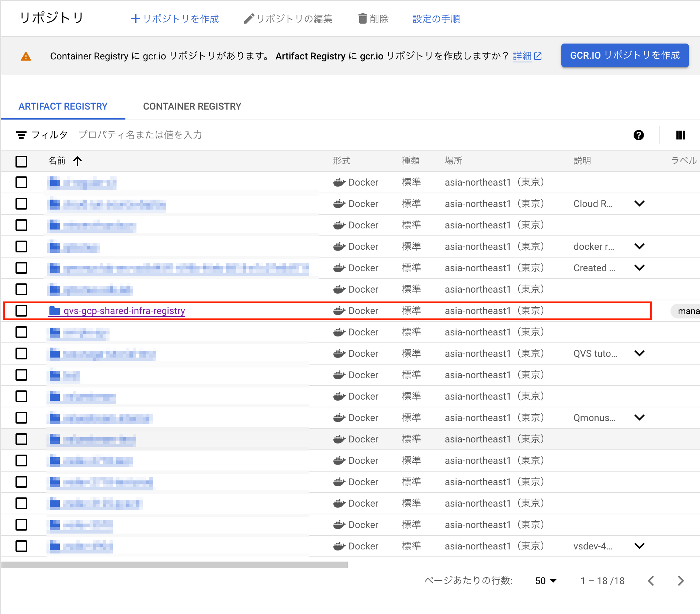Click the horizontal scrollbar below the table
700x614 pixels.
175,565
